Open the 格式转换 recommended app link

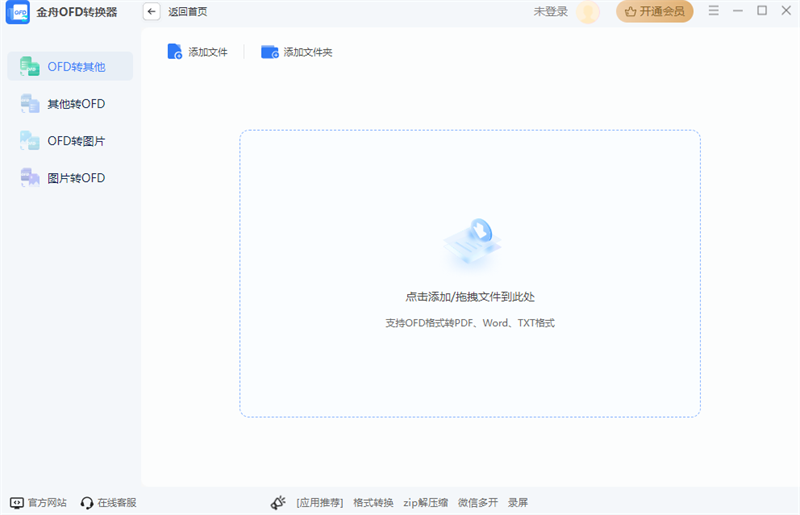tap(373, 503)
